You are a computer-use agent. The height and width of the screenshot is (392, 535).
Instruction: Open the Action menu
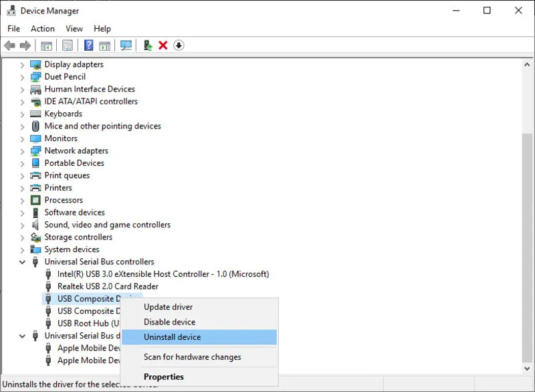click(42, 29)
